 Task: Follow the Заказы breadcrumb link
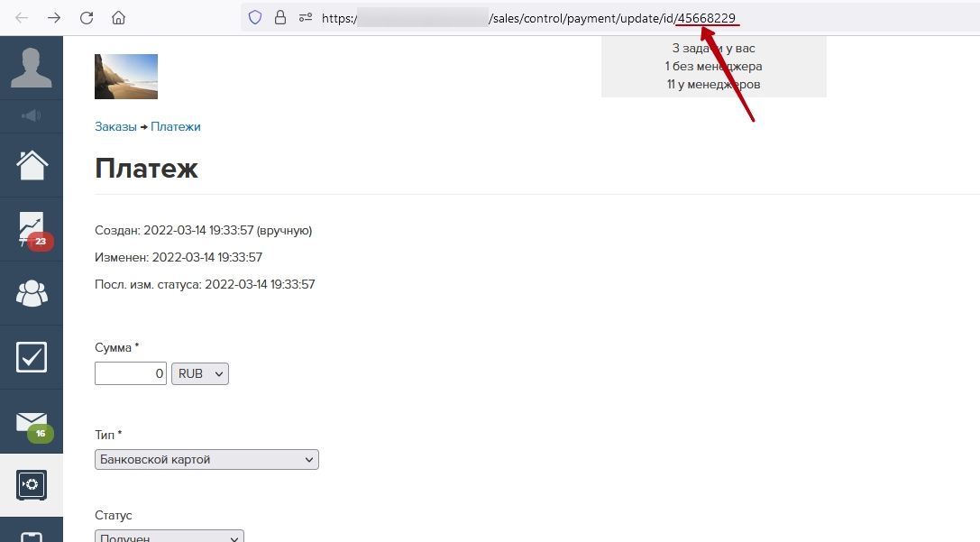coord(115,127)
